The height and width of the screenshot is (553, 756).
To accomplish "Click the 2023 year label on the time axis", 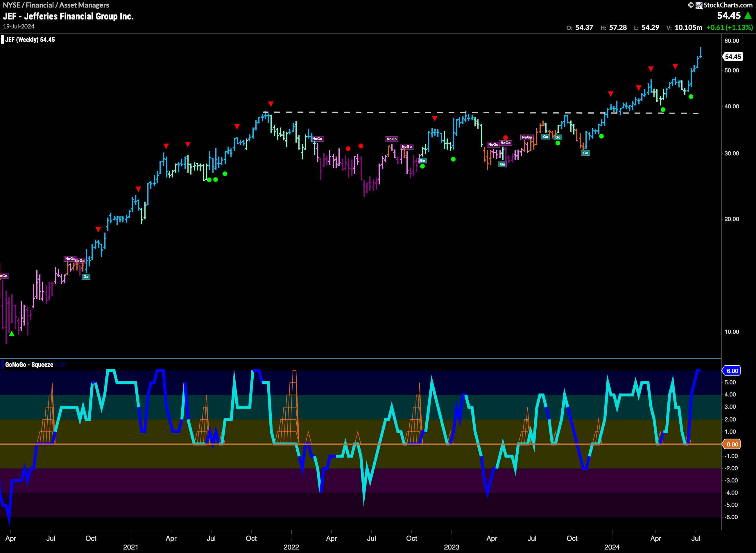I will point(452,547).
